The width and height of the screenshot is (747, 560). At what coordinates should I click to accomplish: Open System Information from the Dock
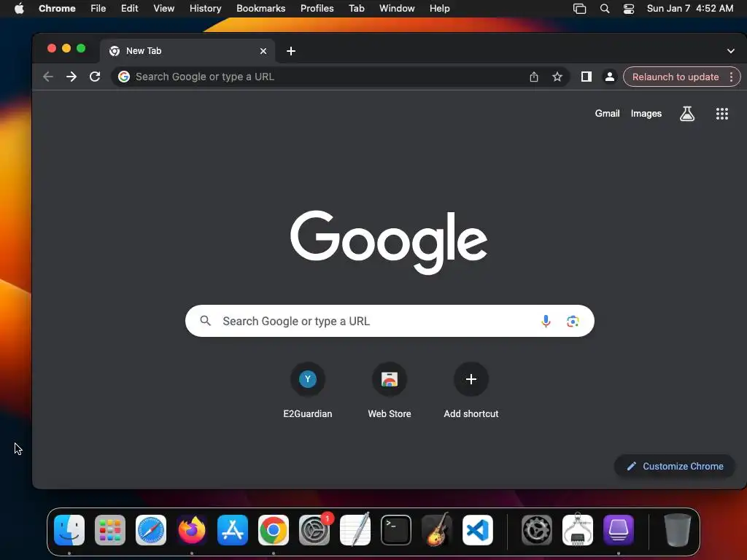578,529
